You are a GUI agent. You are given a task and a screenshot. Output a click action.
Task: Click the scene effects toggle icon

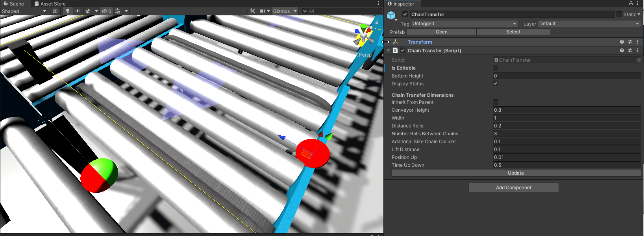click(88, 11)
